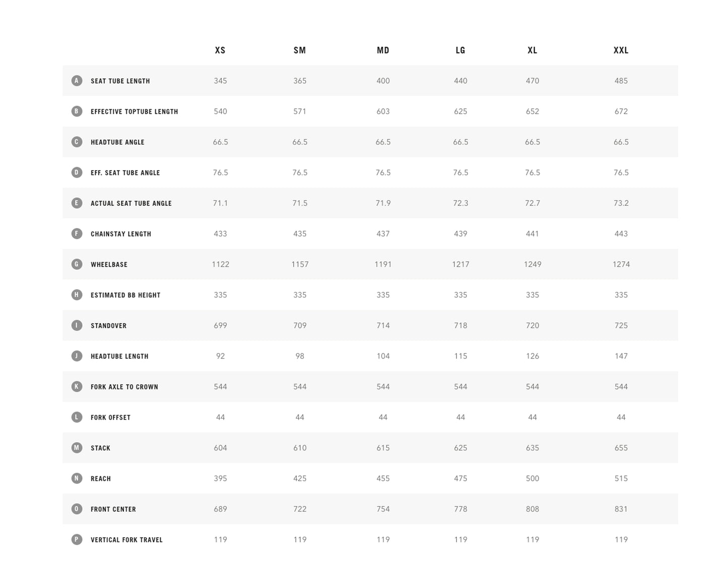Screen dimensions: 728x582
Task: Click the circled M icon beside Stack
Action: (x=77, y=448)
